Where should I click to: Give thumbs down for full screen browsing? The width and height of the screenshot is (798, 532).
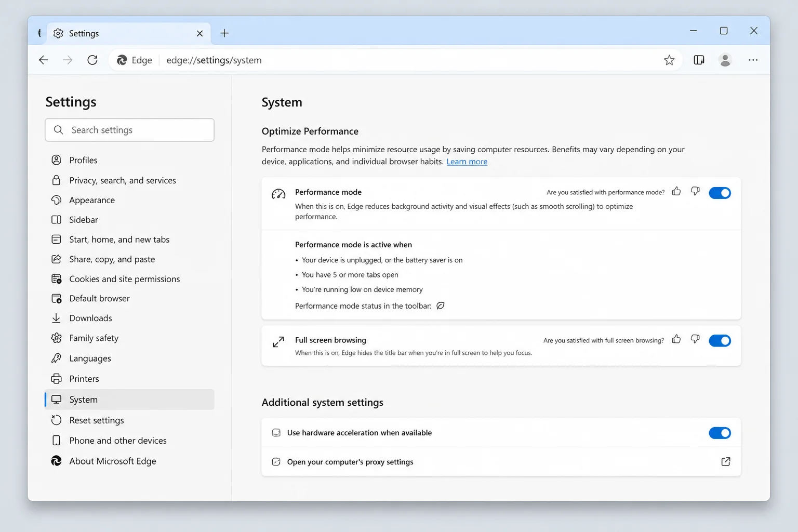click(x=695, y=340)
